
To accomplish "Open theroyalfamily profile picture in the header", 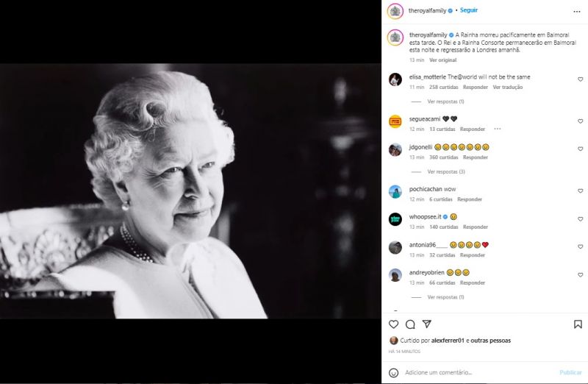I will (395, 11).
